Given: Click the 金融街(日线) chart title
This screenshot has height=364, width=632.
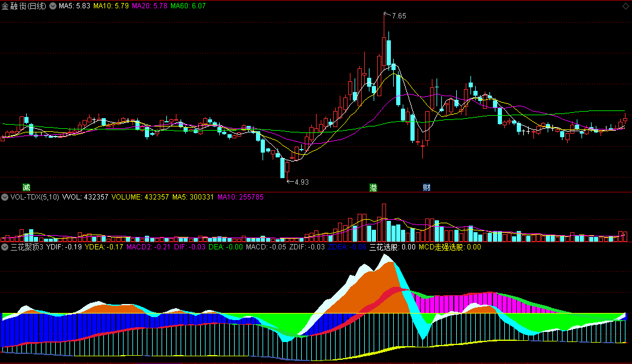Looking at the screenshot, I should [24, 6].
